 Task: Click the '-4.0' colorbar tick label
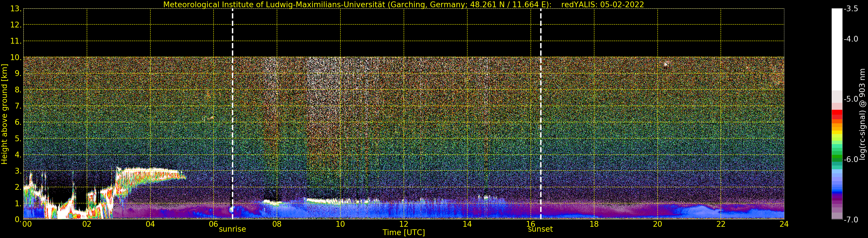click(x=851, y=39)
